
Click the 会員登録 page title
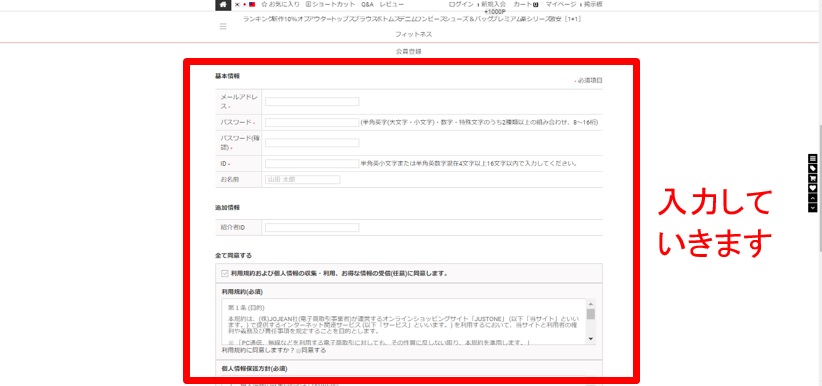[409, 51]
